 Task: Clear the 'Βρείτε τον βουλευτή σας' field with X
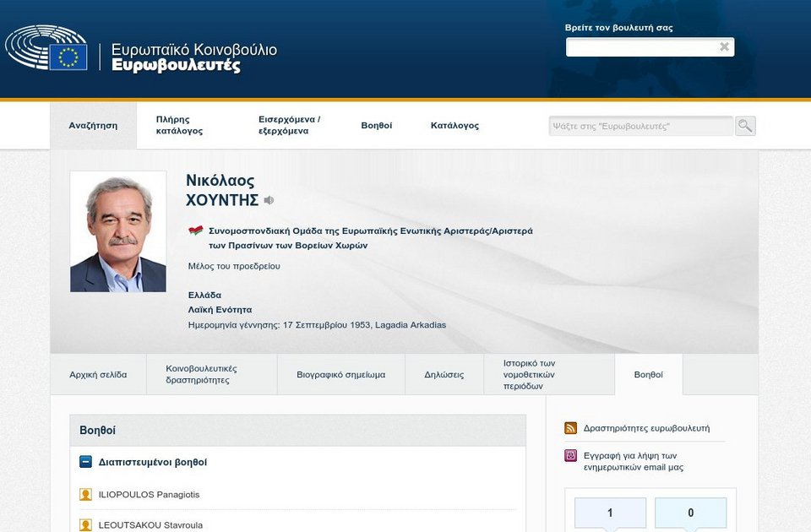coord(725,47)
